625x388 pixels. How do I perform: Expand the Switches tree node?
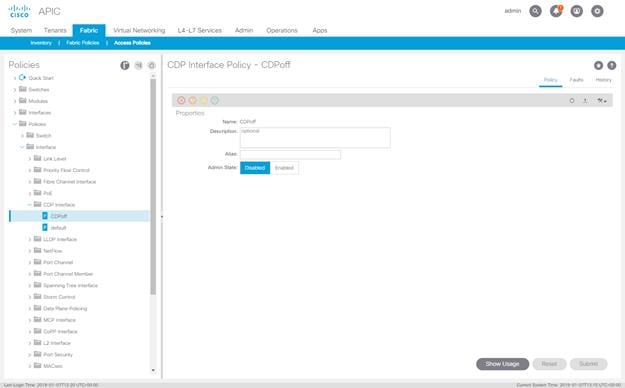click(15, 90)
